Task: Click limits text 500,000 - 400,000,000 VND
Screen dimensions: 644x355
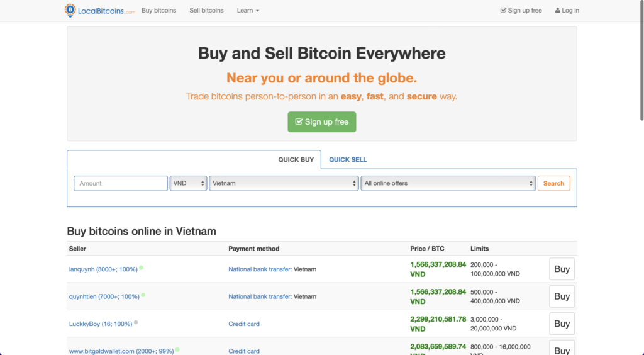Action: 496,296
